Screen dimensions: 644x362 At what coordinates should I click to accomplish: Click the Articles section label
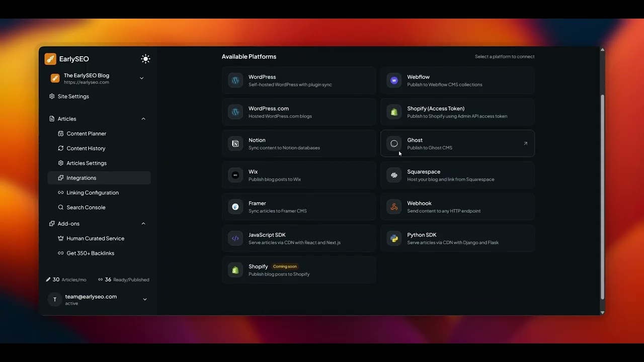pyautogui.click(x=67, y=119)
